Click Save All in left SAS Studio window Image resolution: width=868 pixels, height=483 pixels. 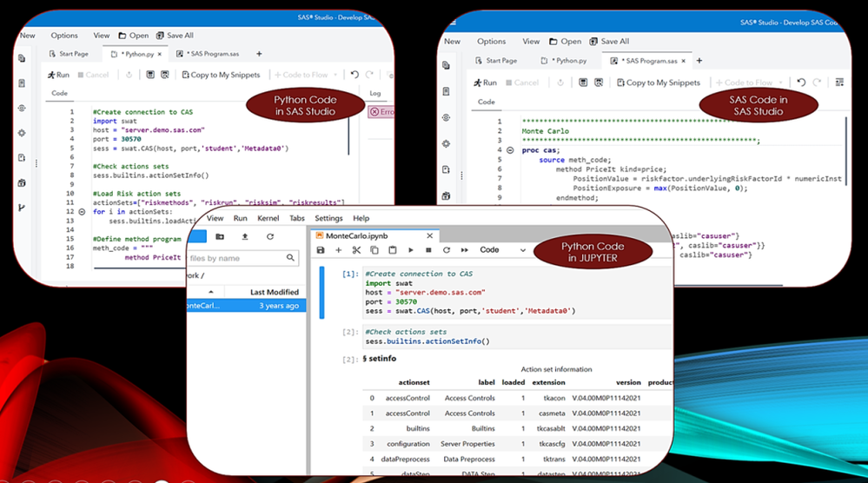(175, 36)
